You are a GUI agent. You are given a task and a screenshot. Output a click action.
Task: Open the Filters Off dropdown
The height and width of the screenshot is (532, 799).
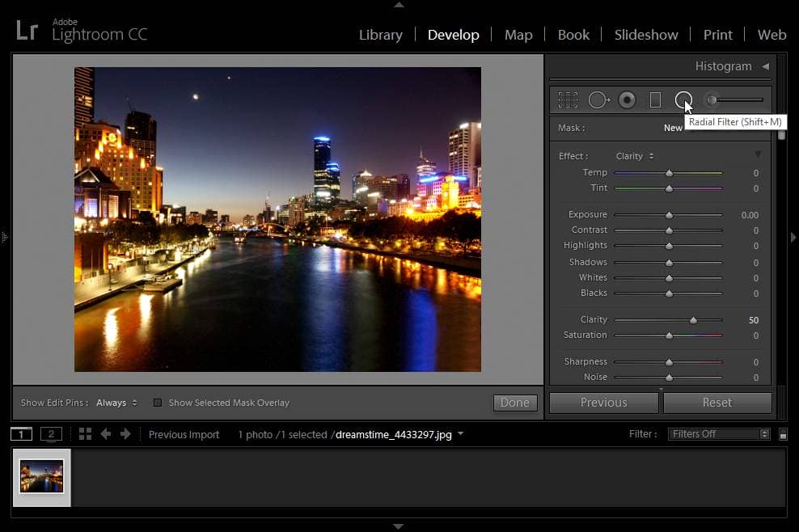tap(718, 434)
